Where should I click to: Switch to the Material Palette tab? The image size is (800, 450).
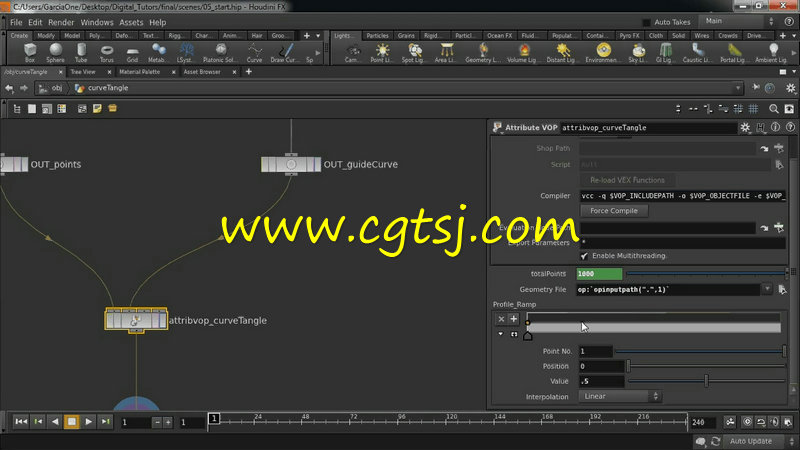pos(139,72)
